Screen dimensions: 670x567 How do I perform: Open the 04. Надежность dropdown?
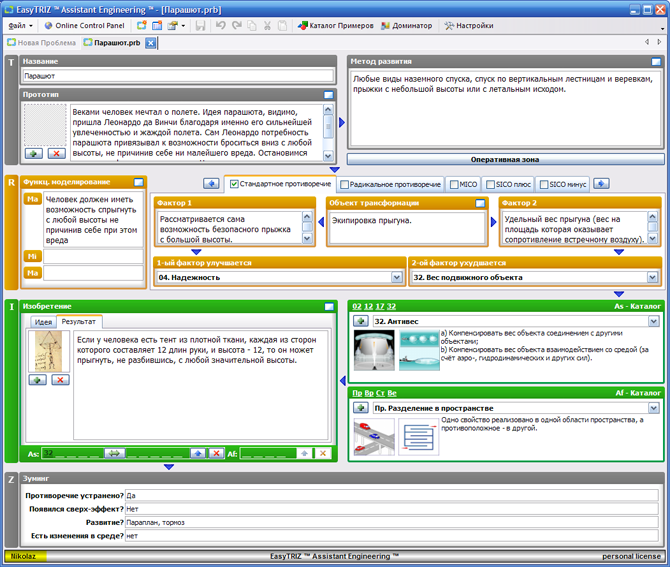[x=397, y=277]
